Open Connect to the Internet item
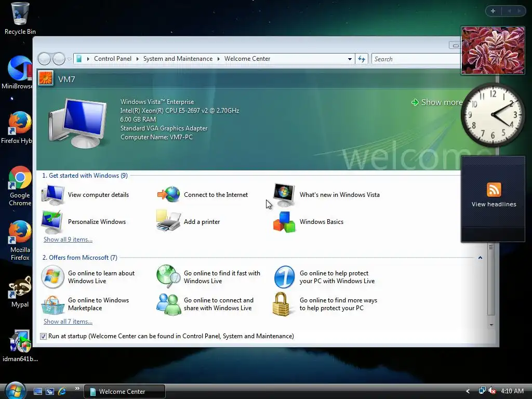The image size is (532, 399). 203,195
